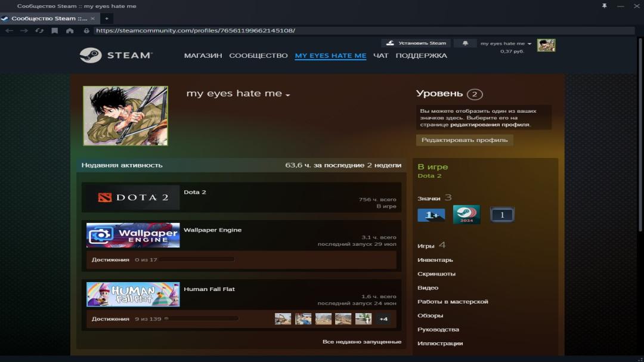The width and height of the screenshot is (644, 362).
Task: Open the ПОДДЕРЖКА menu
Action: click(421, 55)
